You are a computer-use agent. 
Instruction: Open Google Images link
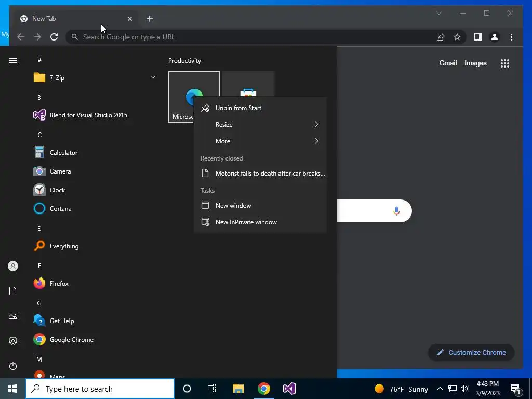click(x=475, y=63)
